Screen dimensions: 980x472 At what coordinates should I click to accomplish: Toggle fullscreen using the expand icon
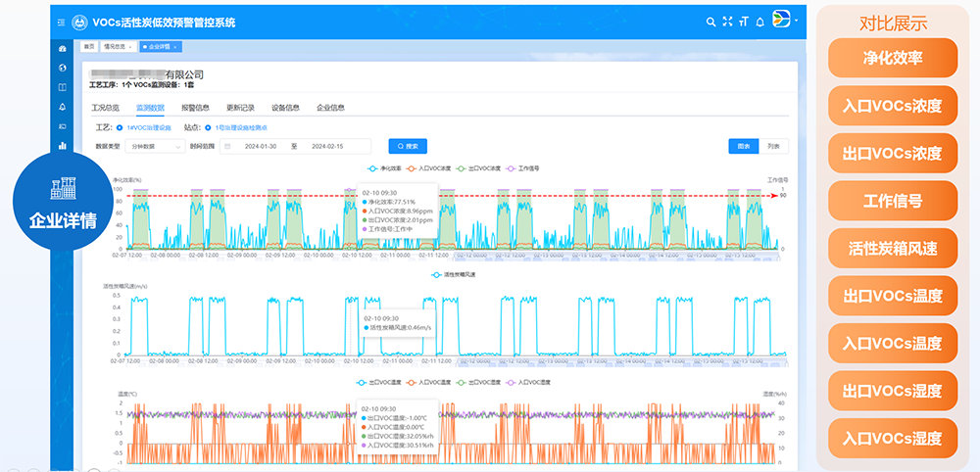(x=727, y=22)
